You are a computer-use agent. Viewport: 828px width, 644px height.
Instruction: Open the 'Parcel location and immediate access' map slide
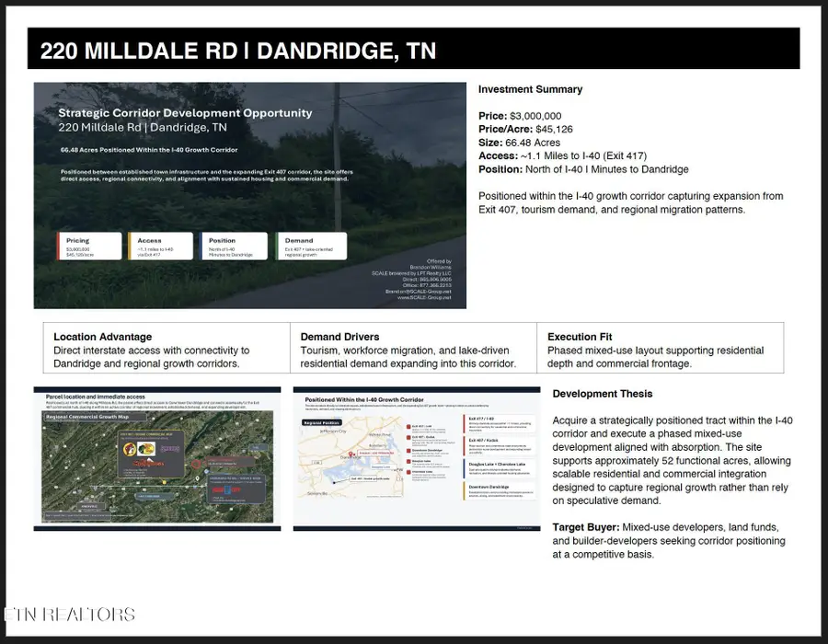tap(157, 459)
